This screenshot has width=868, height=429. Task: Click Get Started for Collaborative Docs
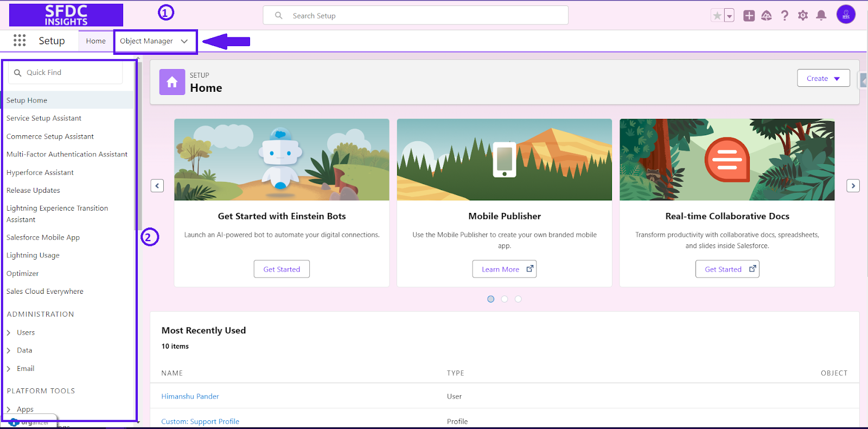727,269
